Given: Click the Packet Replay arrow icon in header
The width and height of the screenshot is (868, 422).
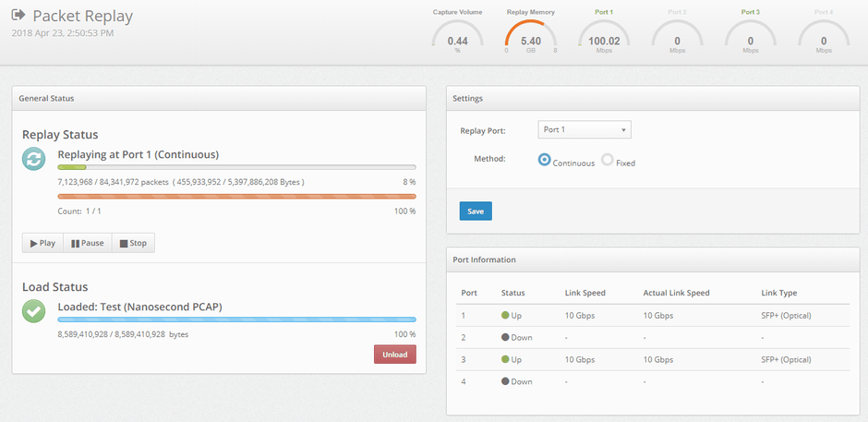Looking at the screenshot, I should 18,16.
